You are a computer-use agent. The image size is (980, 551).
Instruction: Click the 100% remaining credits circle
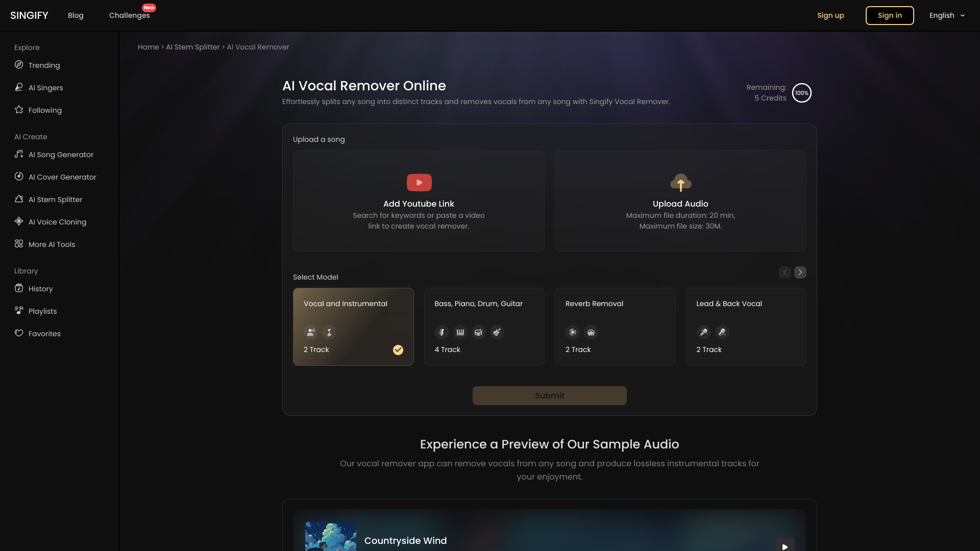click(801, 93)
